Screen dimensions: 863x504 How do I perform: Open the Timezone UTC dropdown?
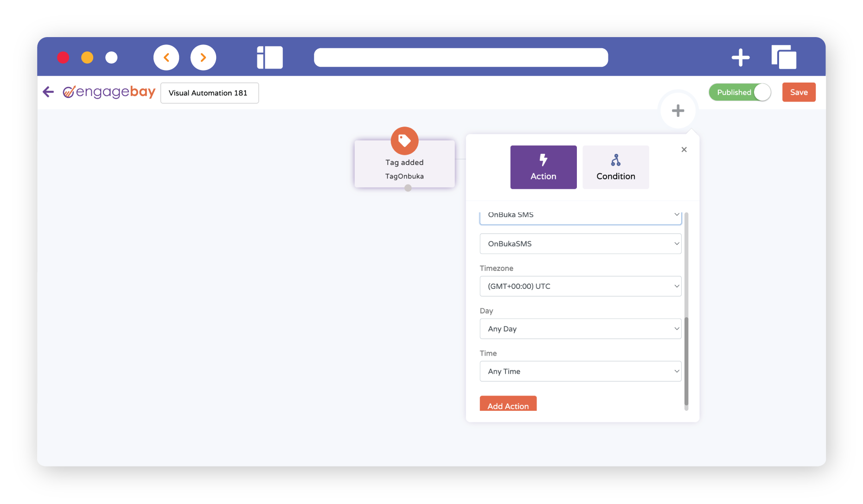click(580, 286)
